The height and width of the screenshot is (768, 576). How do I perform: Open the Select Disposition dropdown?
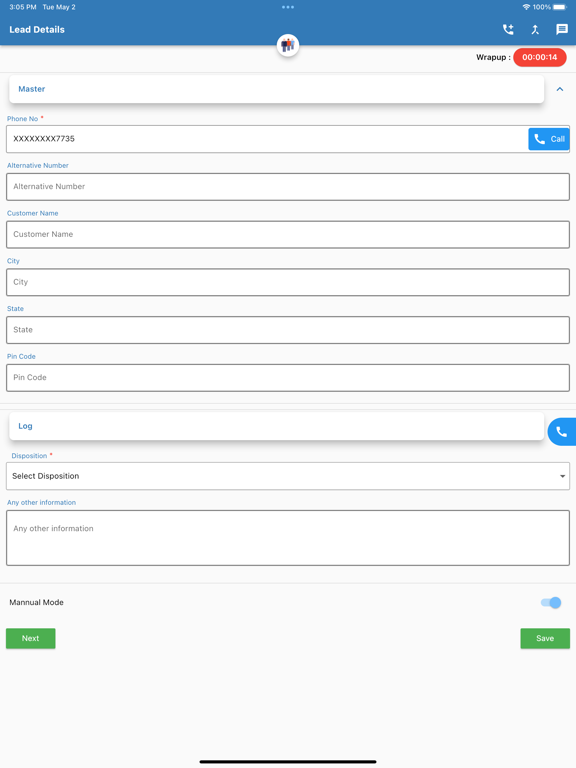[288, 476]
